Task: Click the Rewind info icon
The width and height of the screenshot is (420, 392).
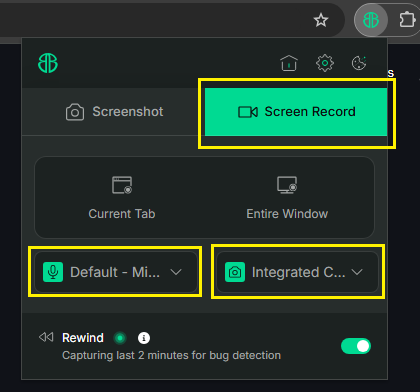Action: tap(144, 338)
